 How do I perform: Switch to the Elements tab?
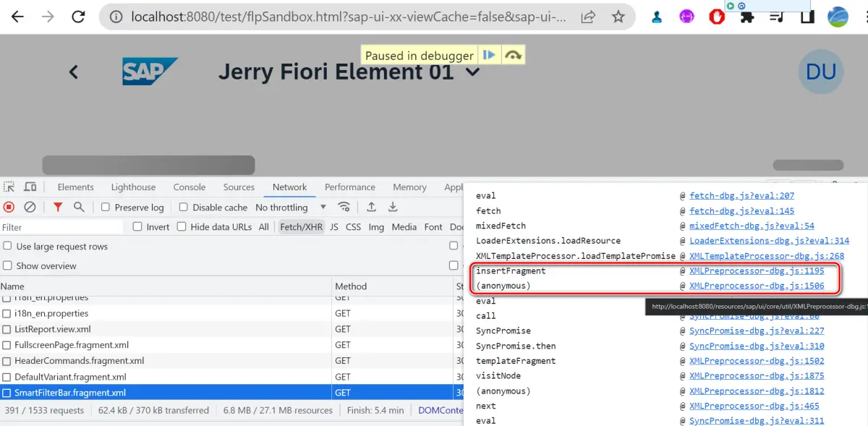click(x=75, y=187)
